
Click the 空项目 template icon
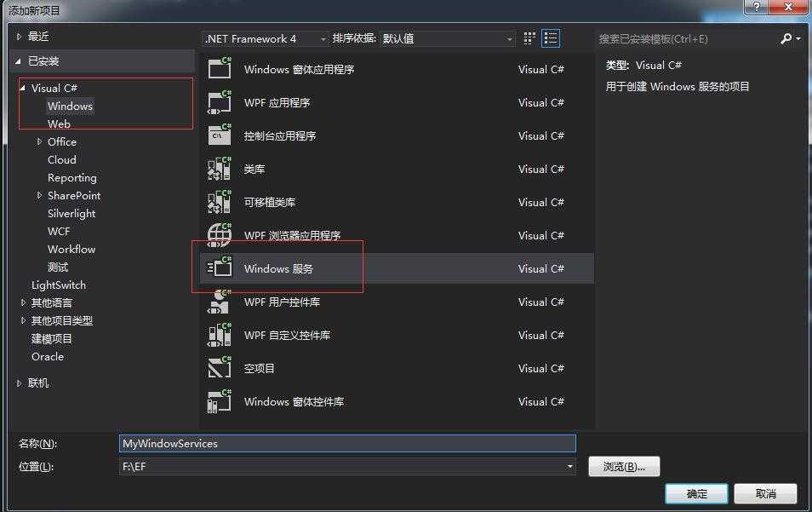[220, 368]
